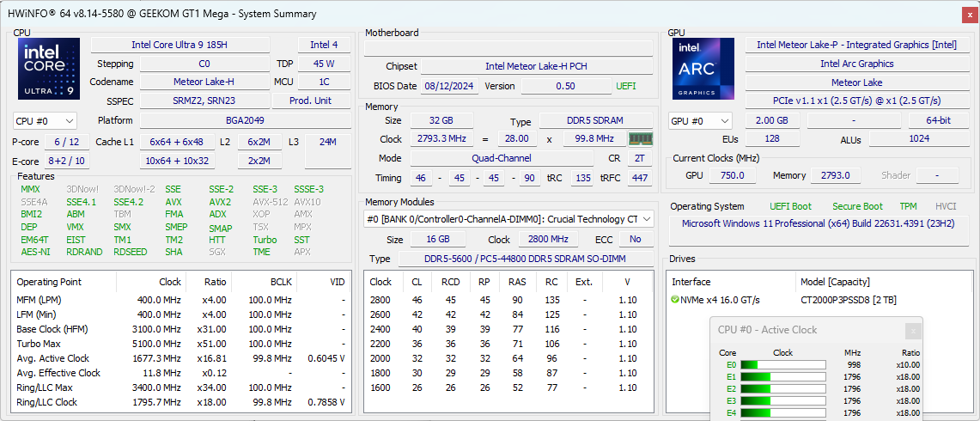Click the PCIe v1.1 x1 bus field
Viewport: 980px width, 421px height.
pyautogui.click(x=857, y=101)
